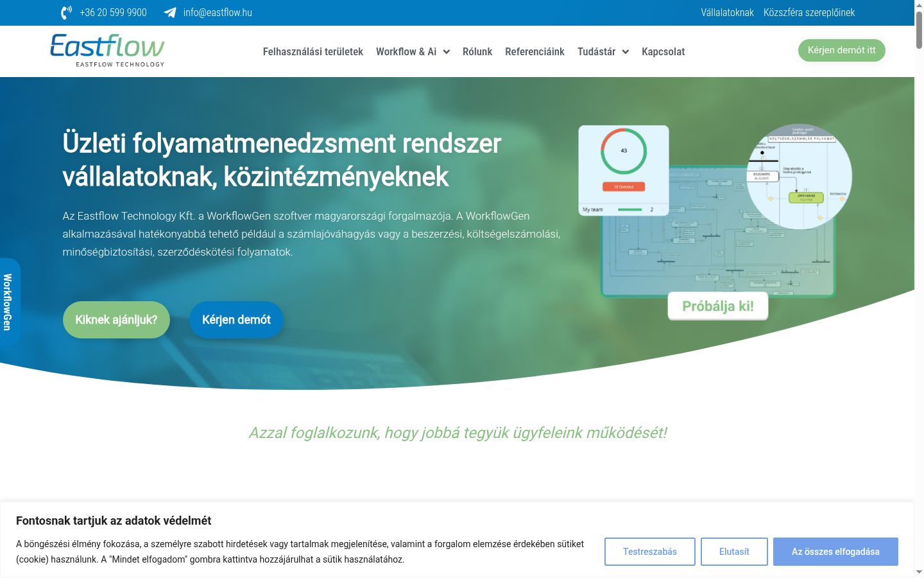Go to the Rólunk page

[x=477, y=51]
